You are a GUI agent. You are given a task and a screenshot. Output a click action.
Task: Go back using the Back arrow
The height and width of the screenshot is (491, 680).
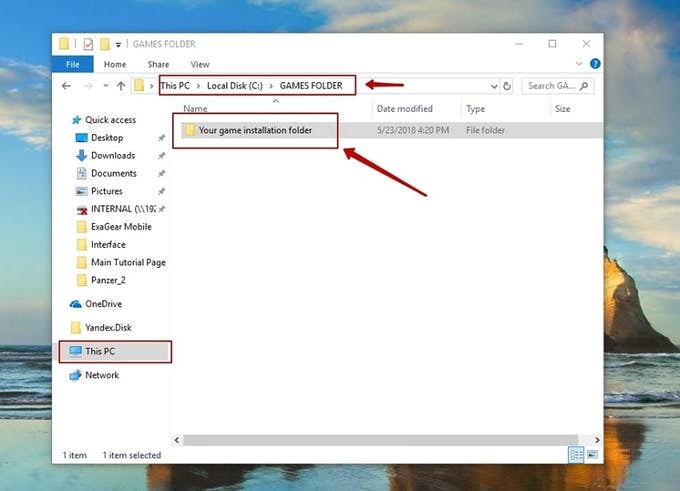(67, 86)
